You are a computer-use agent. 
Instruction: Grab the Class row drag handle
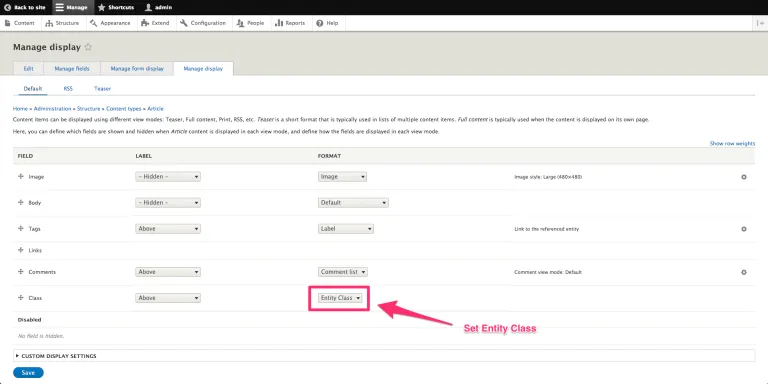click(x=21, y=297)
